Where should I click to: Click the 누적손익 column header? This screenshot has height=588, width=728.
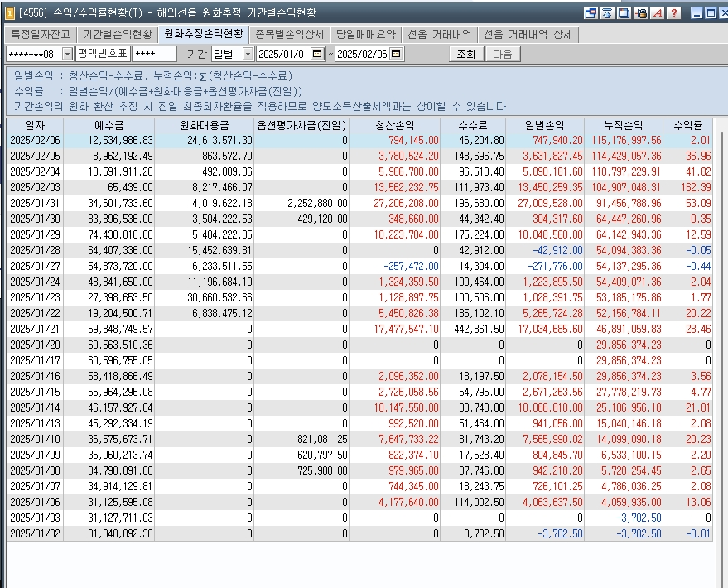(624, 125)
